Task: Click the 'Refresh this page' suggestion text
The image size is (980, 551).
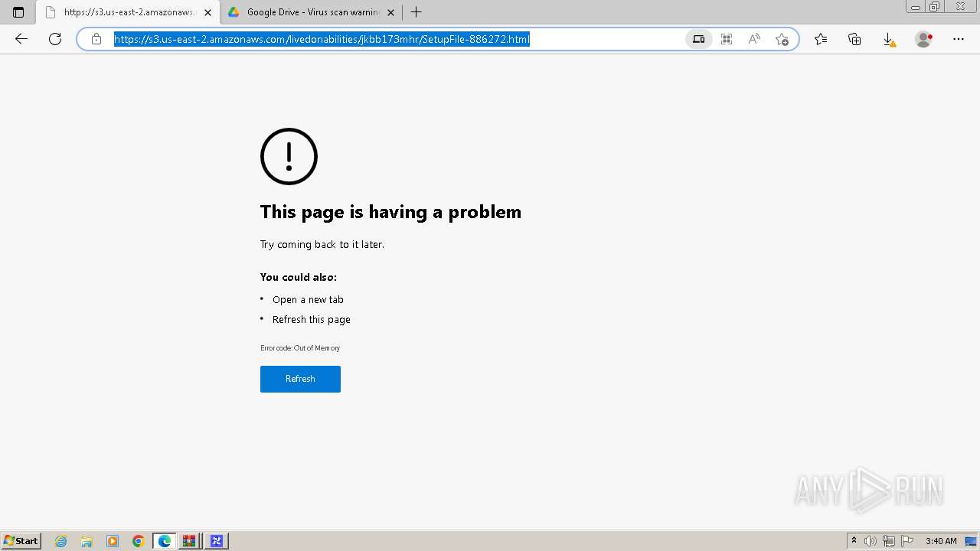Action: pyautogui.click(x=312, y=320)
